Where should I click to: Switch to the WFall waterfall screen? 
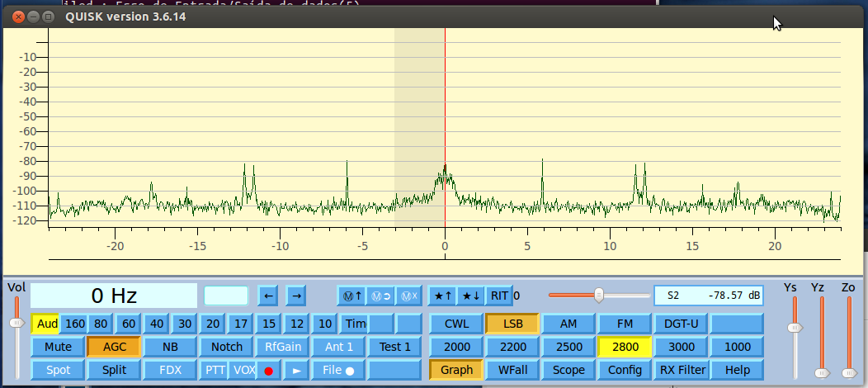[512, 370]
